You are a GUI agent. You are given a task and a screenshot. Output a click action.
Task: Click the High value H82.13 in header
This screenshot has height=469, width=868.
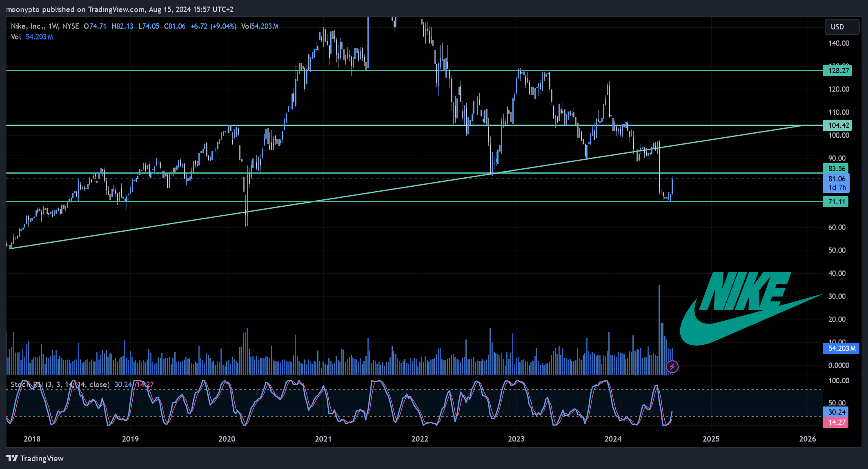coord(122,26)
